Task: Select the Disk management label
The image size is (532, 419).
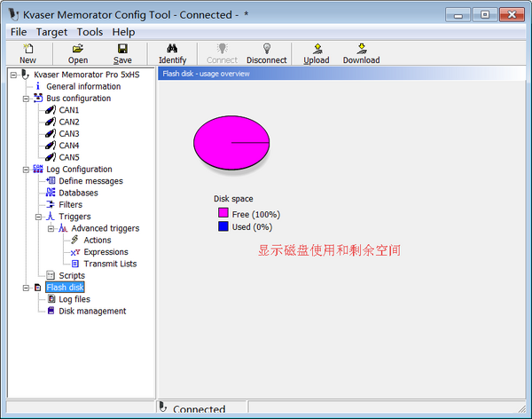Action: 92,311
